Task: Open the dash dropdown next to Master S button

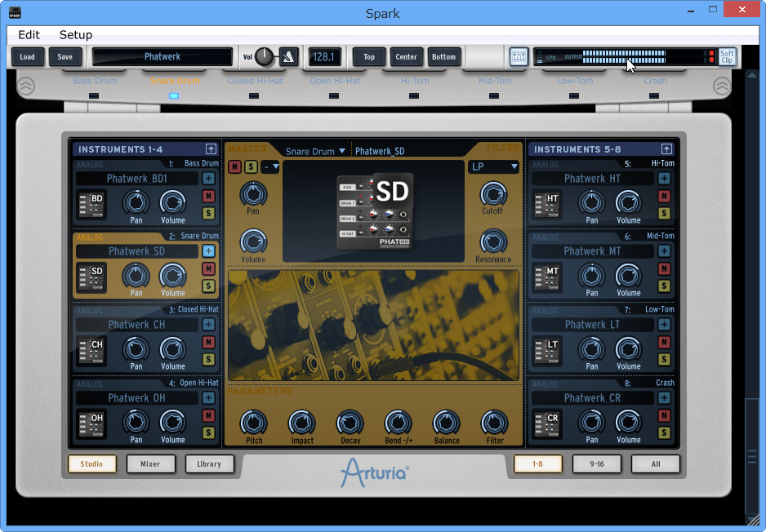Action: pyautogui.click(x=270, y=167)
